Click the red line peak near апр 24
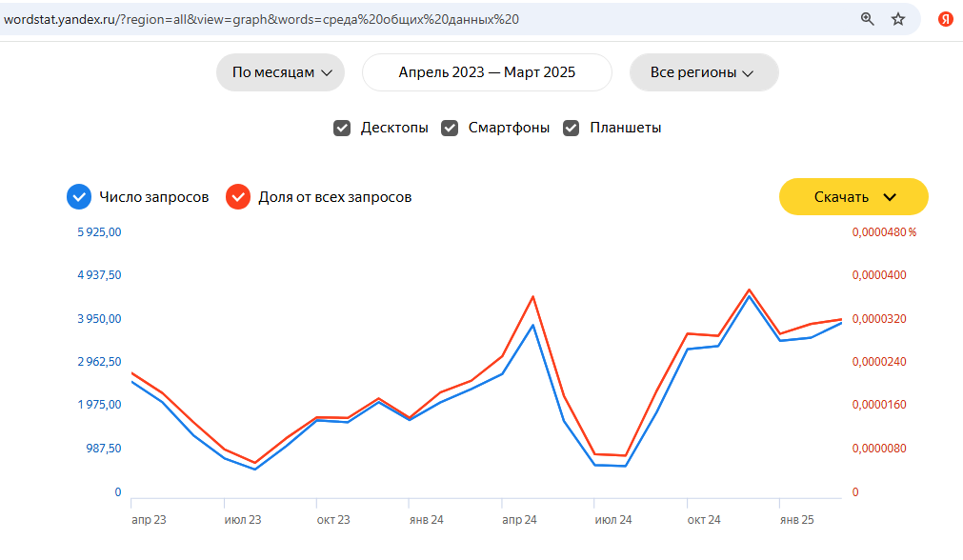This screenshot has width=963, height=560. pyautogui.click(x=532, y=296)
